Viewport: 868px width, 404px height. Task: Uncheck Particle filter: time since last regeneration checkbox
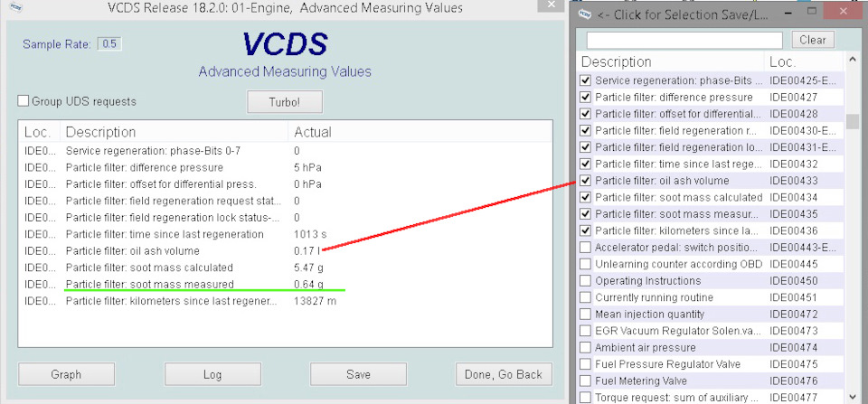[x=585, y=164]
